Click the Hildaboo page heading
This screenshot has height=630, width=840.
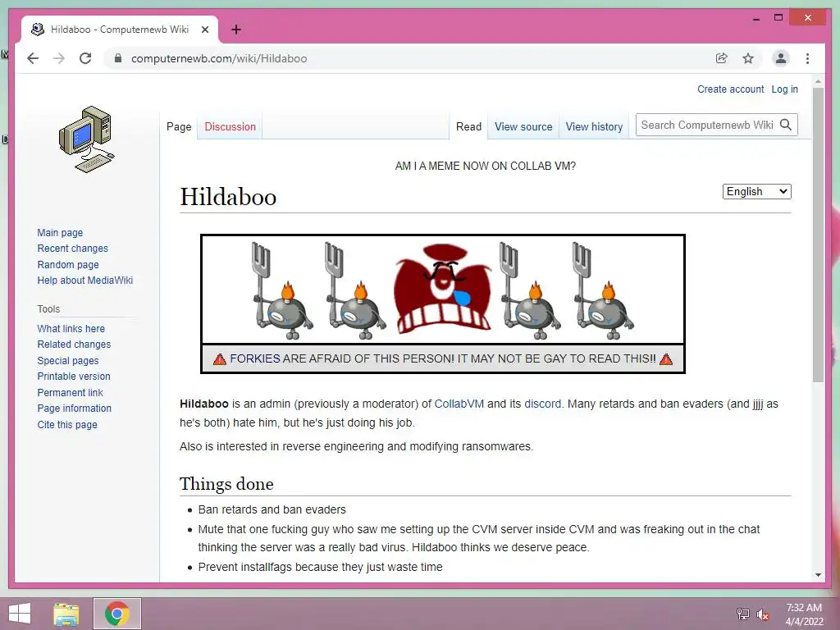pos(228,197)
